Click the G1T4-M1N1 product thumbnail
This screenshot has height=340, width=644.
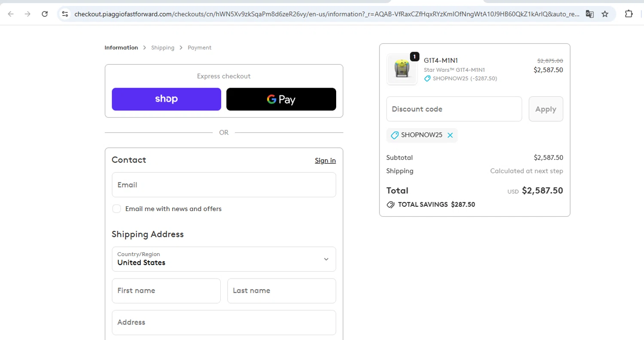pos(402,69)
